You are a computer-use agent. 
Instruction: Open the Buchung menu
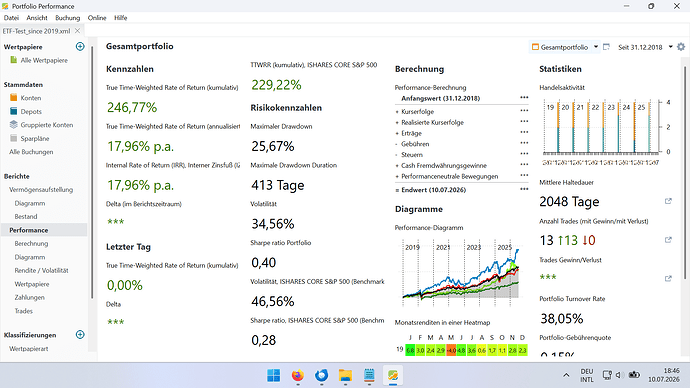68,18
